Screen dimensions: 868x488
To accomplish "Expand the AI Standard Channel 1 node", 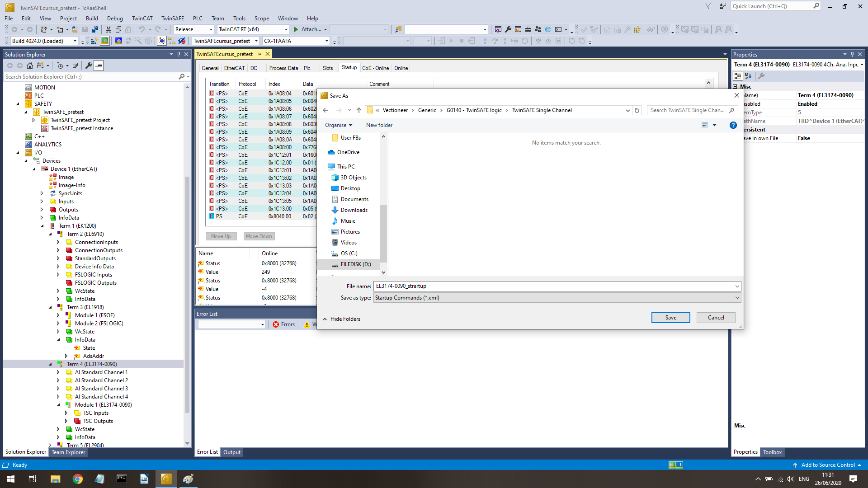I will (x=58, y=372).
